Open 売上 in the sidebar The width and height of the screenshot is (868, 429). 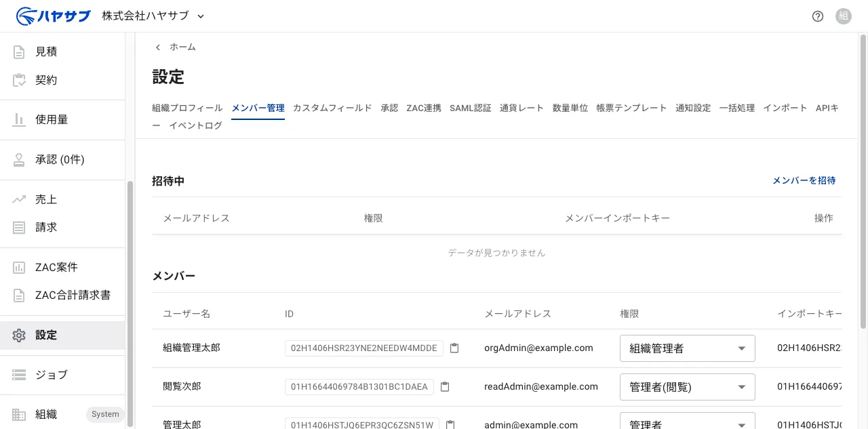click(62, 199)
